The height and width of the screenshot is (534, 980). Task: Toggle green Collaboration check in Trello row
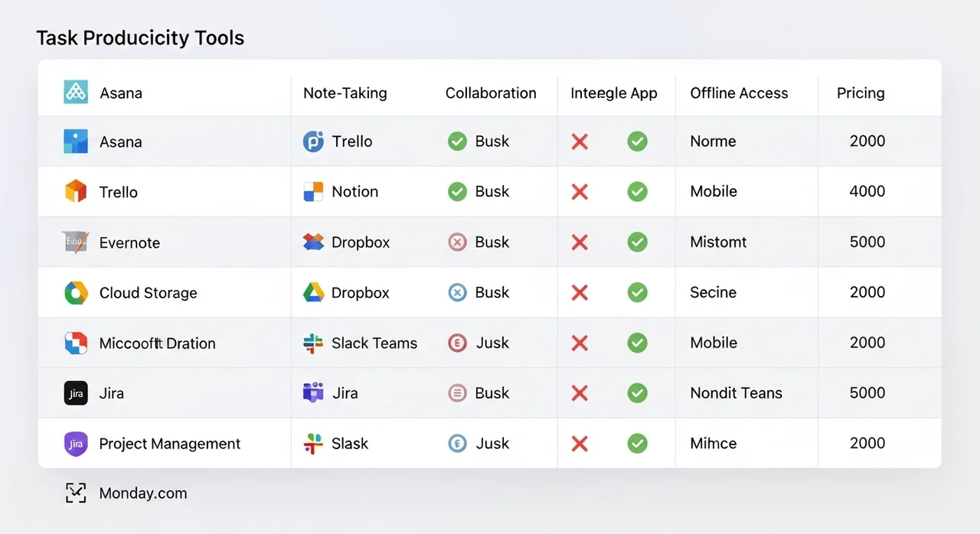point(457,191)
